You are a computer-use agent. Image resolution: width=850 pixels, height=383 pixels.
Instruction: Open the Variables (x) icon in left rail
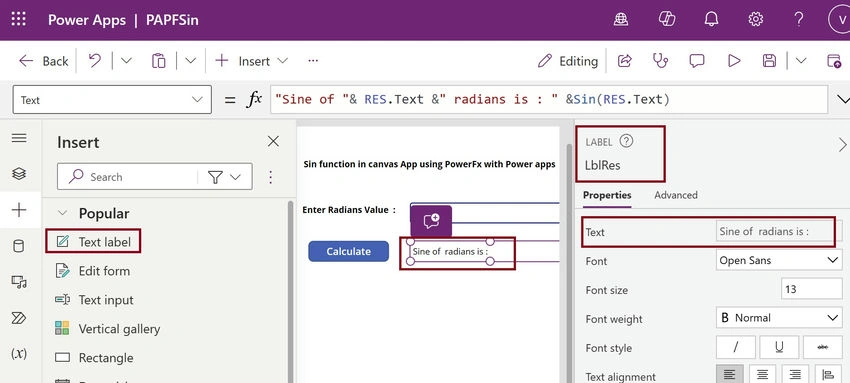(x=19, y=354)
